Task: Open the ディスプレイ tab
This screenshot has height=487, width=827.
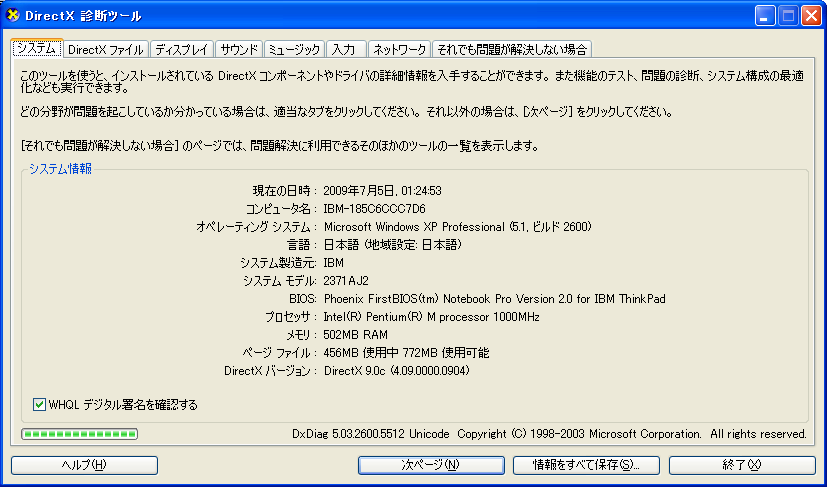Action: (x=182, y=50)
